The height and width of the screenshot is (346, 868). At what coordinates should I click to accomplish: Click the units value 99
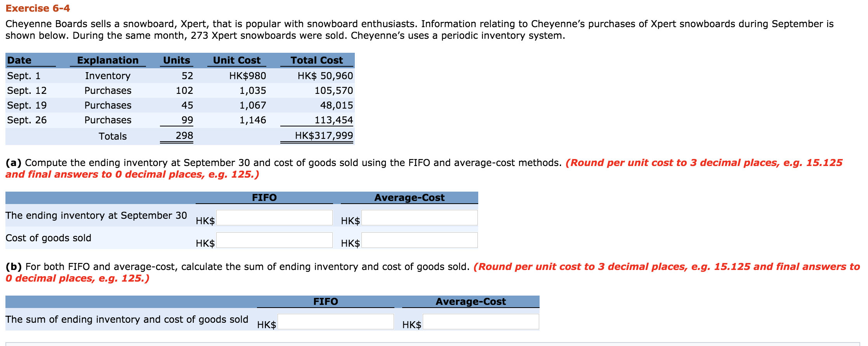click(x=187, y=120)
